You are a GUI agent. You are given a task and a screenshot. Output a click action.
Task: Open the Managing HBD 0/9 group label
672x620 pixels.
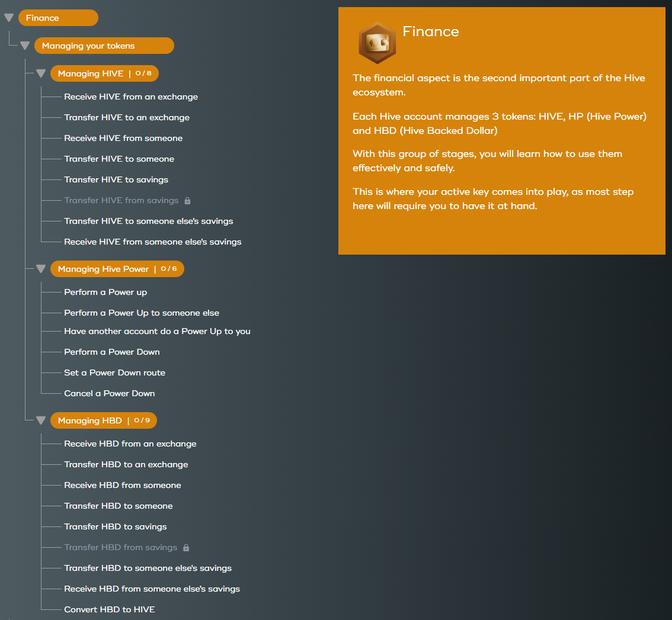click(103, 420)
